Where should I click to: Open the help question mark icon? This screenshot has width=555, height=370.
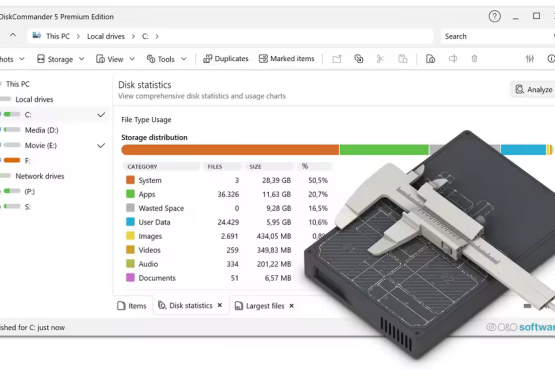click(494, 16)
